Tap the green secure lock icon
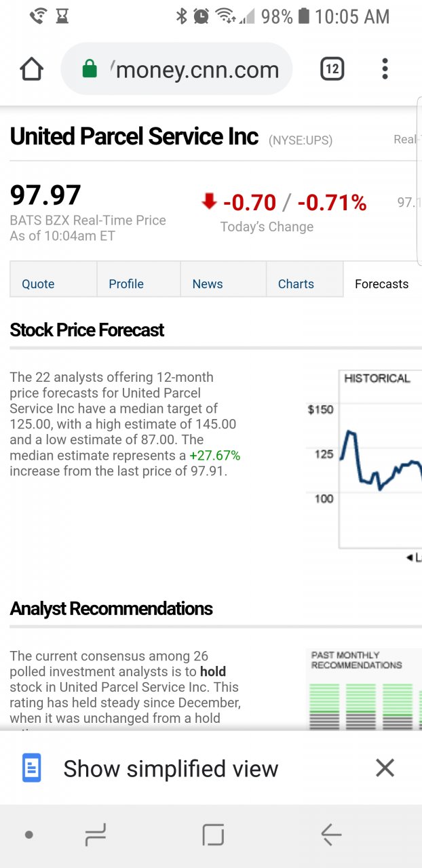Image resolution: width=422 pixels, height=868 pixels. 90,69
